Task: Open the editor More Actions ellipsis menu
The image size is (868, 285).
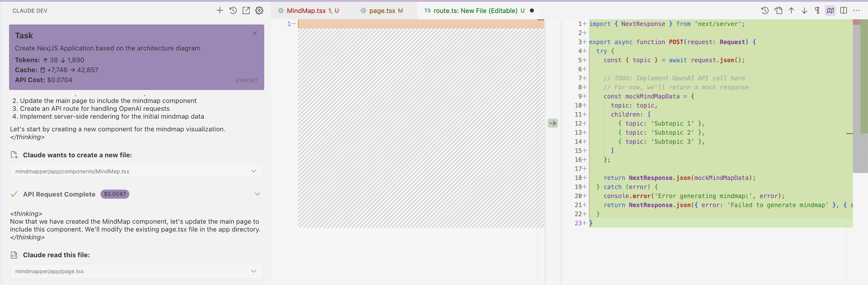Action: (856, 10)
